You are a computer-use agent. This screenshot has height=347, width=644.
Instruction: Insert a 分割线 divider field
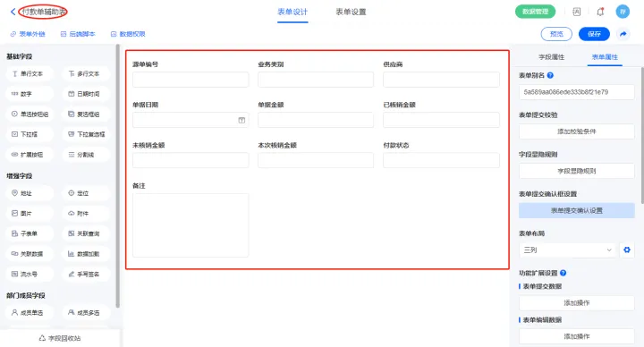click(86, 155)
